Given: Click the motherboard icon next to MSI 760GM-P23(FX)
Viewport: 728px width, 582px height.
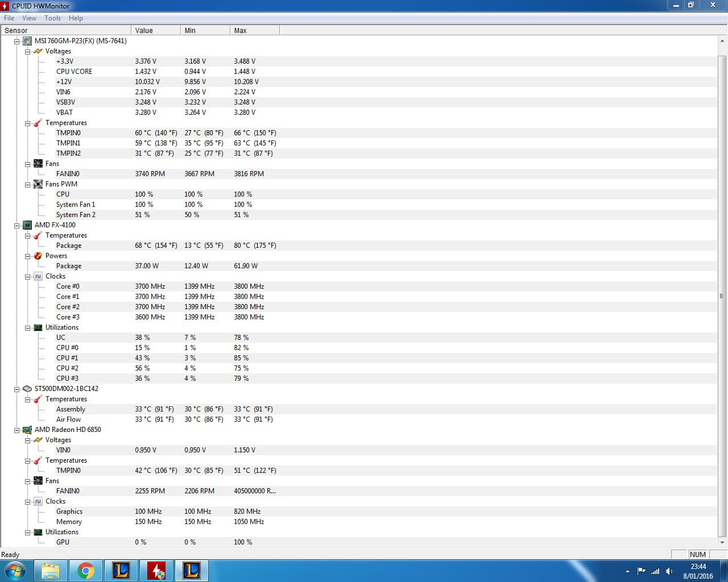Looking at the screenshot, I should click(27, 41).
